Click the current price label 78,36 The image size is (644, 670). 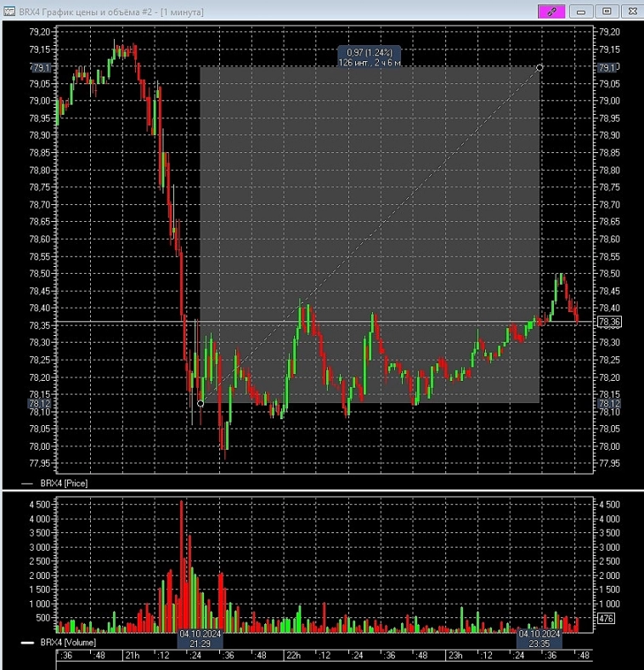pos(609,321)
